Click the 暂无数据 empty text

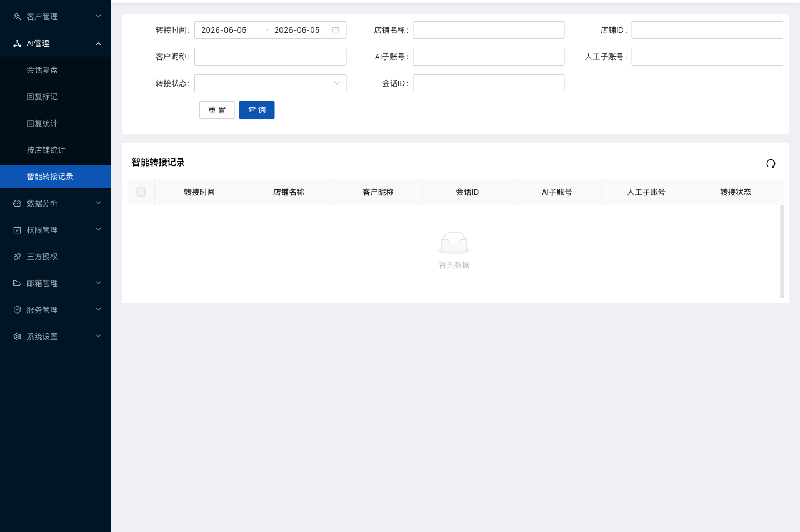click(454, 265)
